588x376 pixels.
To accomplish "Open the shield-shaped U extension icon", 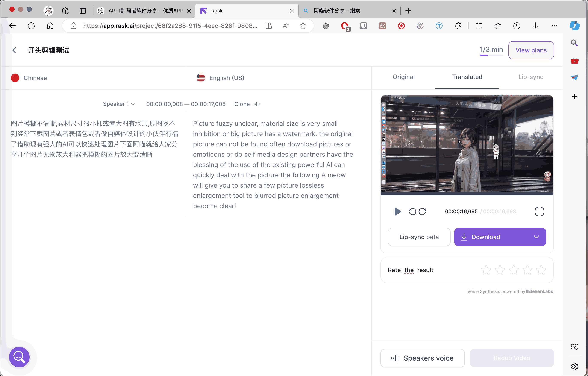I will (364, 26).
